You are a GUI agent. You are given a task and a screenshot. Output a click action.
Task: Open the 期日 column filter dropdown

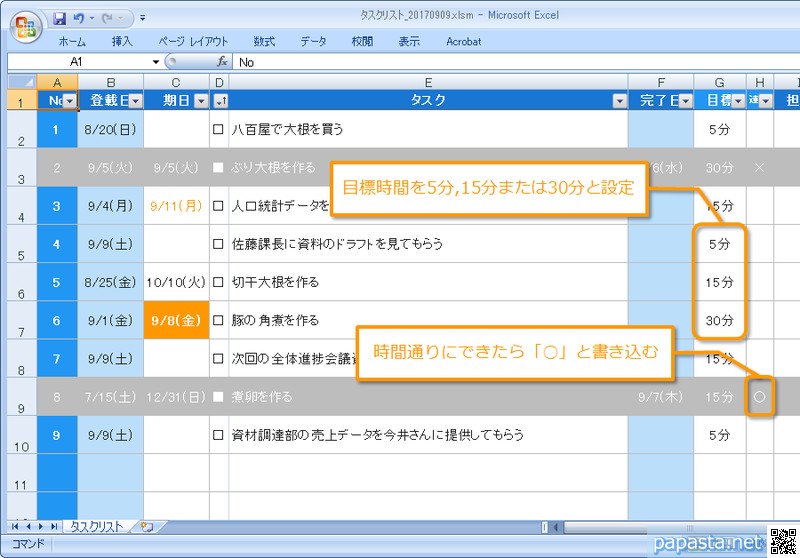pos(201,100)
